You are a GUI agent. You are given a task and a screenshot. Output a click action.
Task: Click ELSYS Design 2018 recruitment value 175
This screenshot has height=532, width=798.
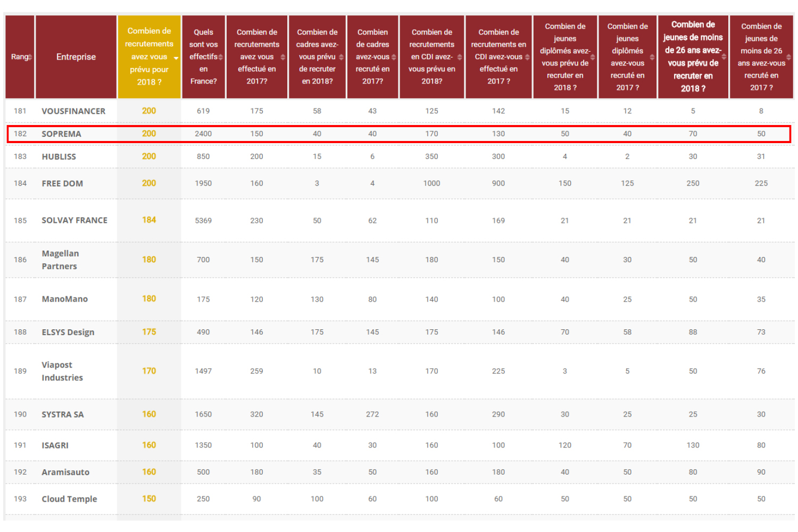point(149,332)
